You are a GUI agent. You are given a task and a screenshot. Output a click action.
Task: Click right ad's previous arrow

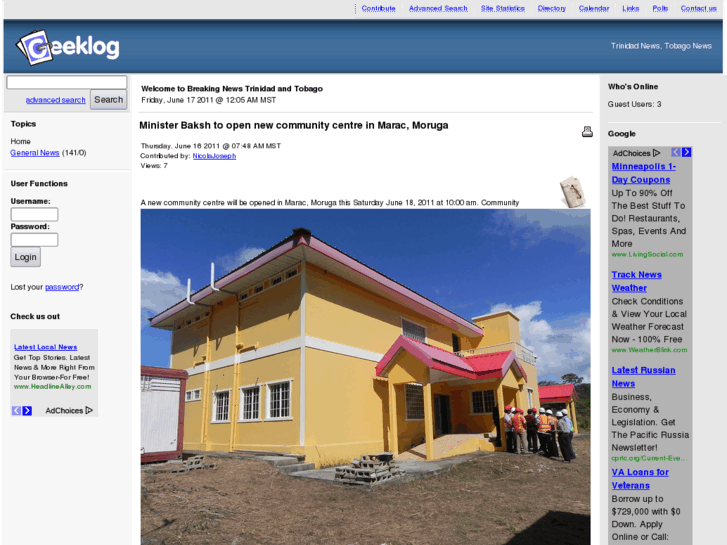point(676,152)
